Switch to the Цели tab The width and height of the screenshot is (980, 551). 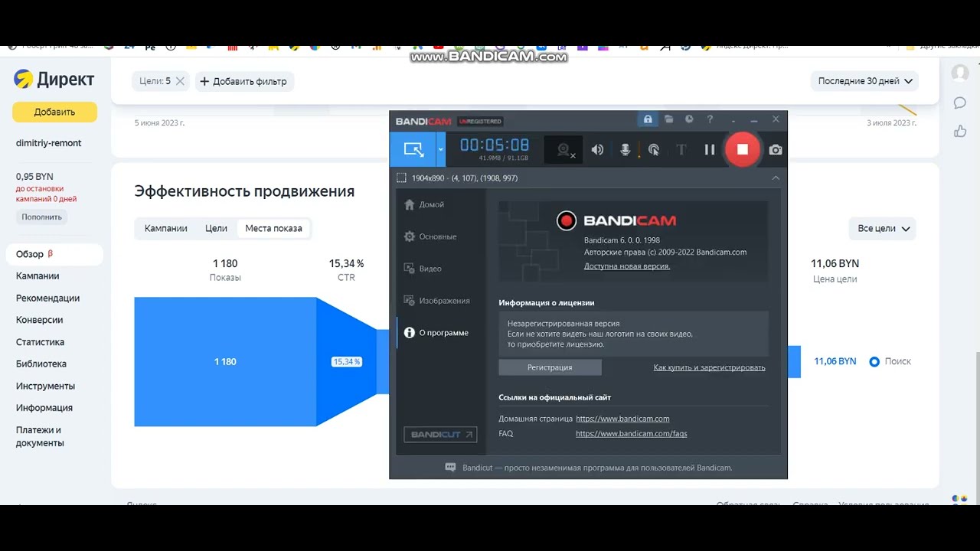[216, 228]
